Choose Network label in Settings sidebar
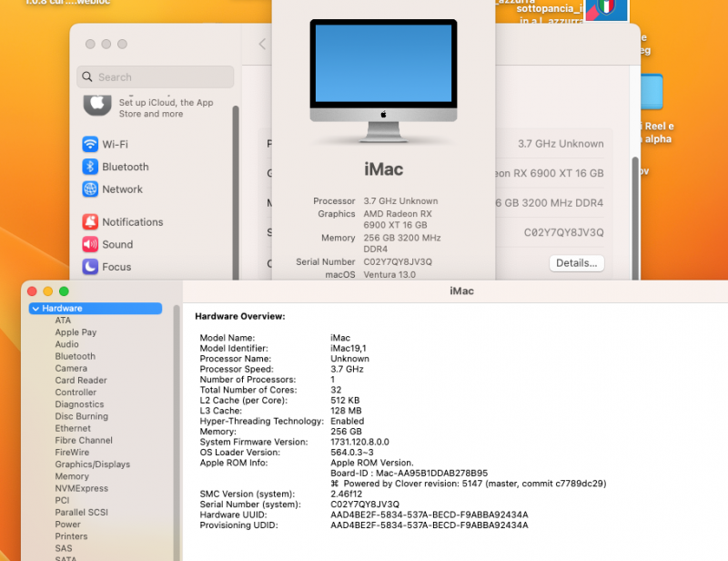 pos(122,189)
